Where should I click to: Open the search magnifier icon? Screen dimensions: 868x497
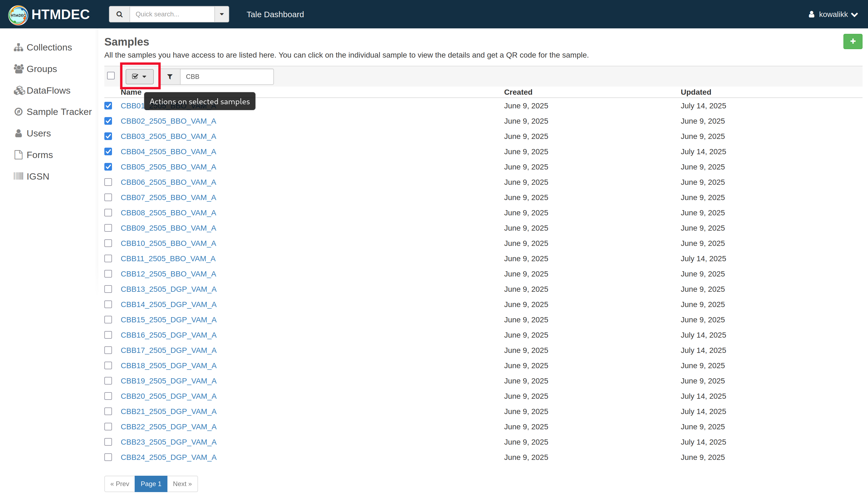click(119, 14)
